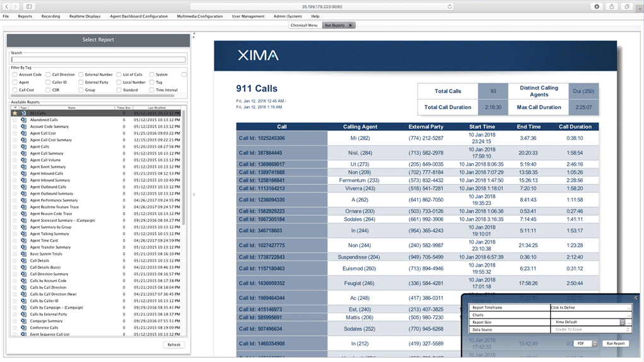
Task: Click the tag filter horizontal scrollbar
Action: 93,96
